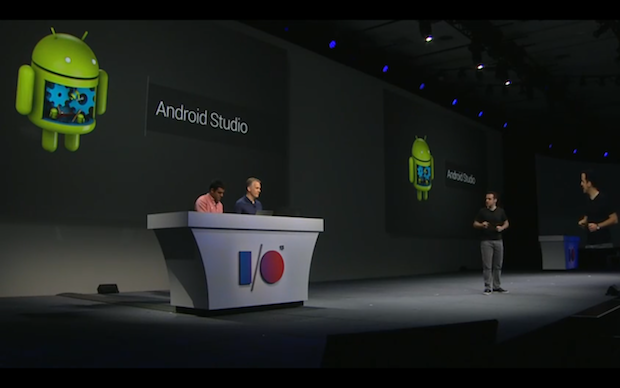Click the blue gears inside the large robot
The image size is (620, 388).
[x=70, y=101]
